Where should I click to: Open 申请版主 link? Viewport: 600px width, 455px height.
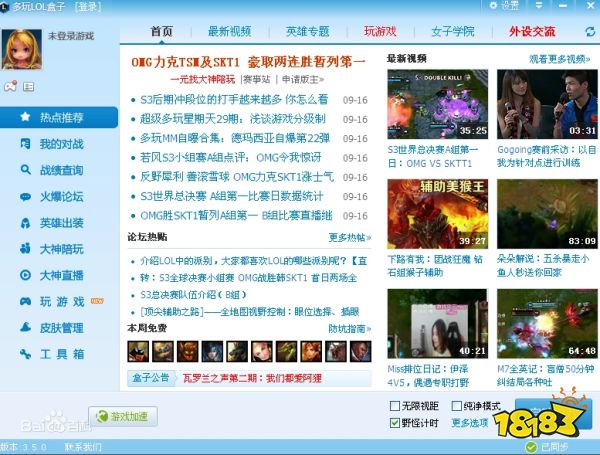pos(303,80)
